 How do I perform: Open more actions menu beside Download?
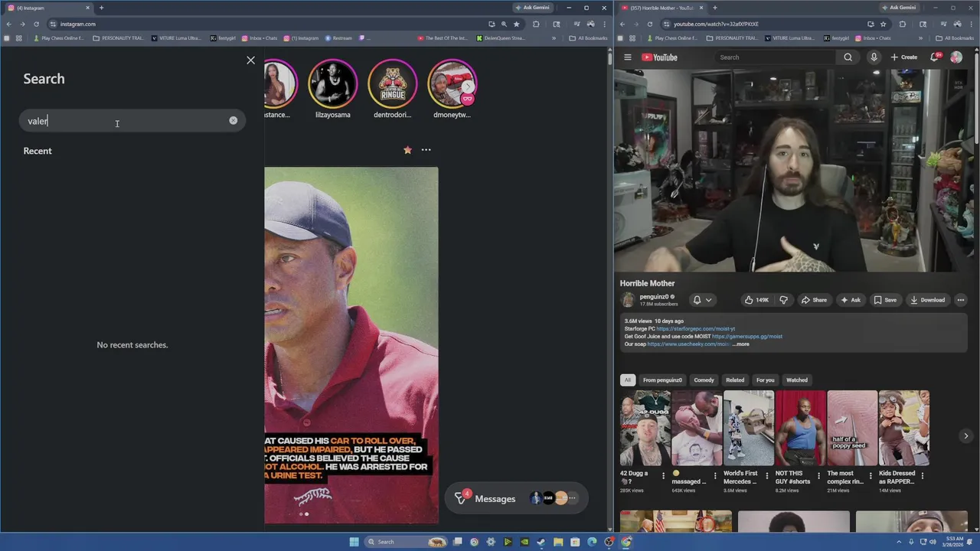pos(961,300)
